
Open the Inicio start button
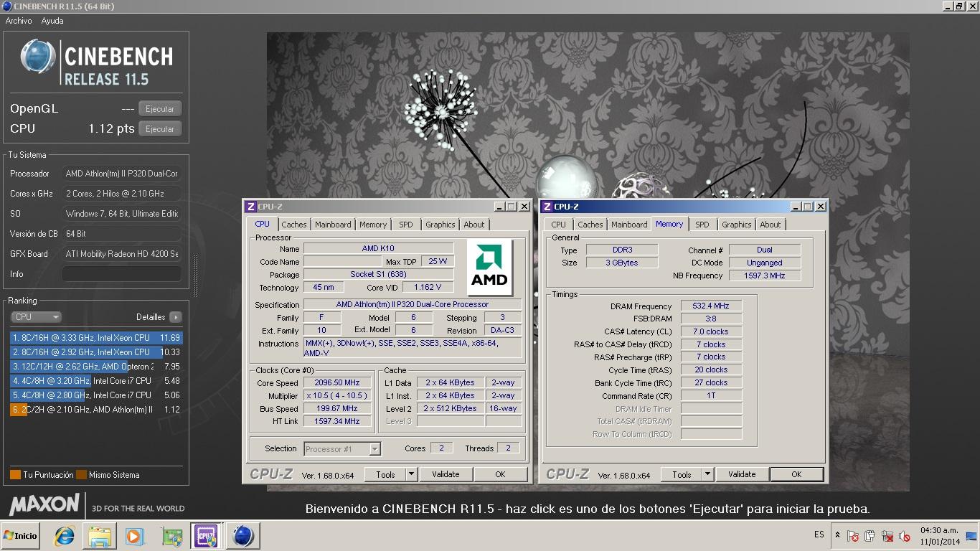click(21, 536)
